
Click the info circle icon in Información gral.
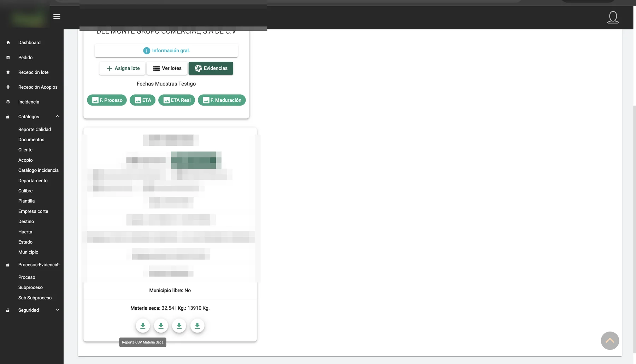tap(147, 51)
